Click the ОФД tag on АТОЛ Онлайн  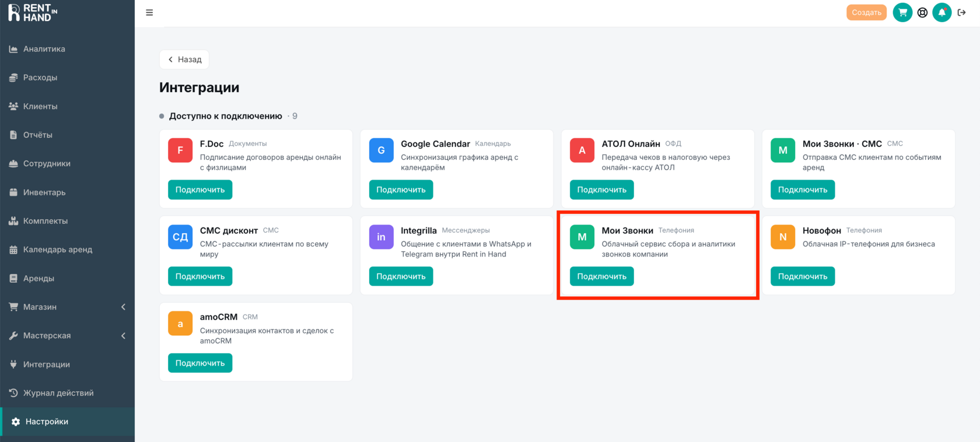point(673,144)
